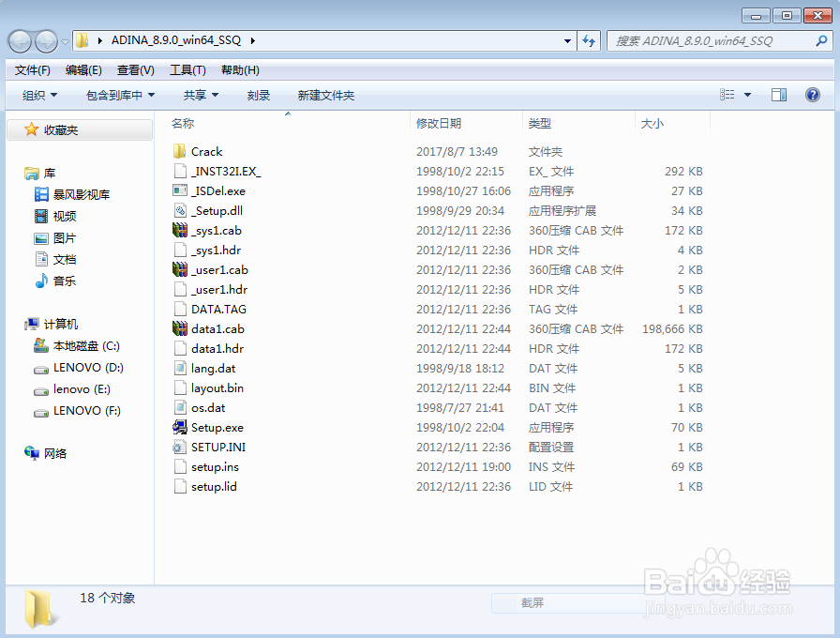Select the DATA.TAG file name

218,309
